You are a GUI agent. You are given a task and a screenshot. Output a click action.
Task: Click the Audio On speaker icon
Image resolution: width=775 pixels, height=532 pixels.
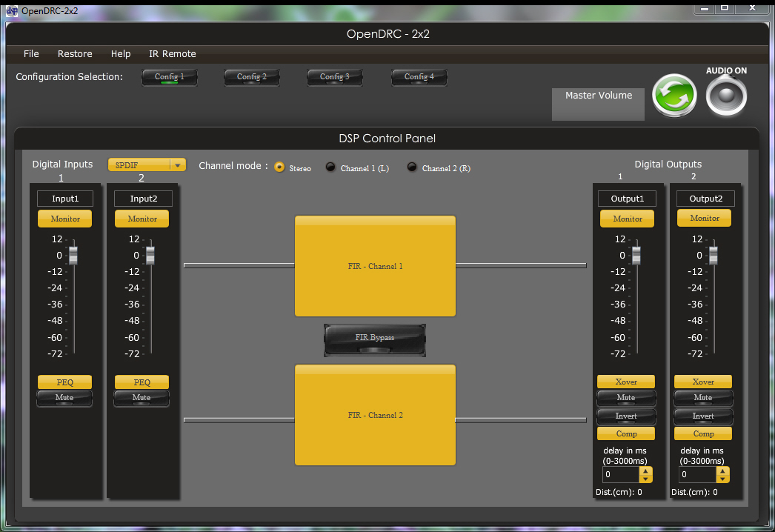(x=726, y=96)
